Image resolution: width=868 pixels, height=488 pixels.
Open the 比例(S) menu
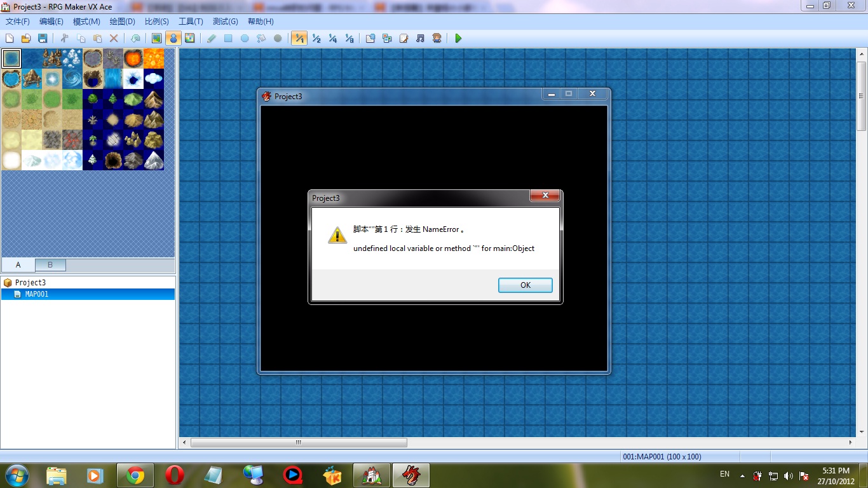click(x=157, y=22)
